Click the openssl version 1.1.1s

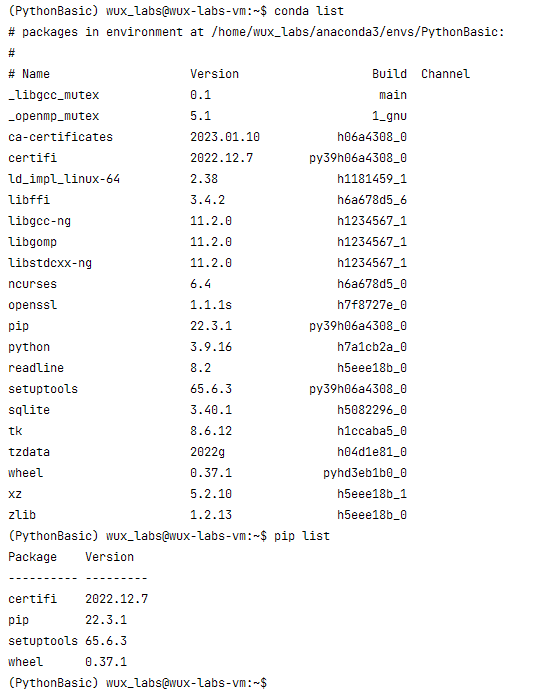(211, 305)
